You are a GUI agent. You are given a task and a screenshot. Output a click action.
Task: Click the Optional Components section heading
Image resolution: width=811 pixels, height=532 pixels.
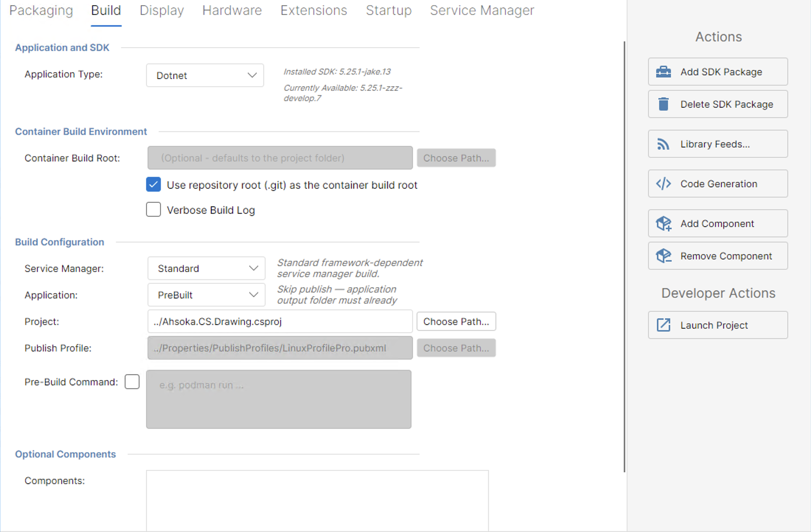point(65,454)
